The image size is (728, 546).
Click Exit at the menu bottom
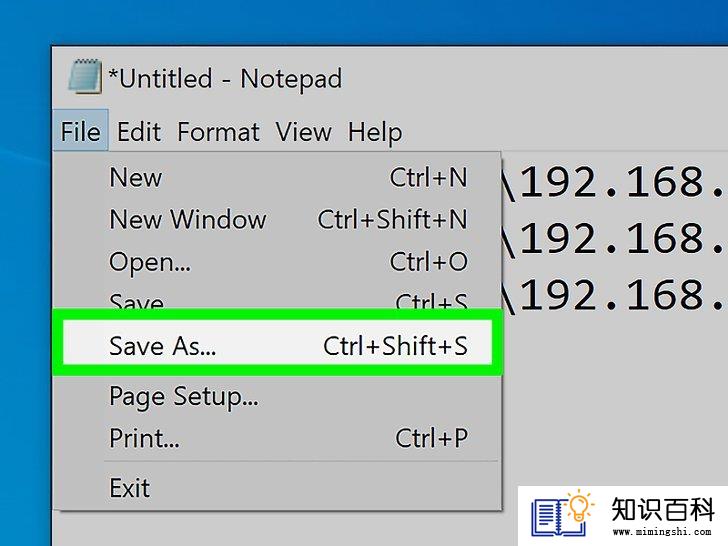pos(278,488)
